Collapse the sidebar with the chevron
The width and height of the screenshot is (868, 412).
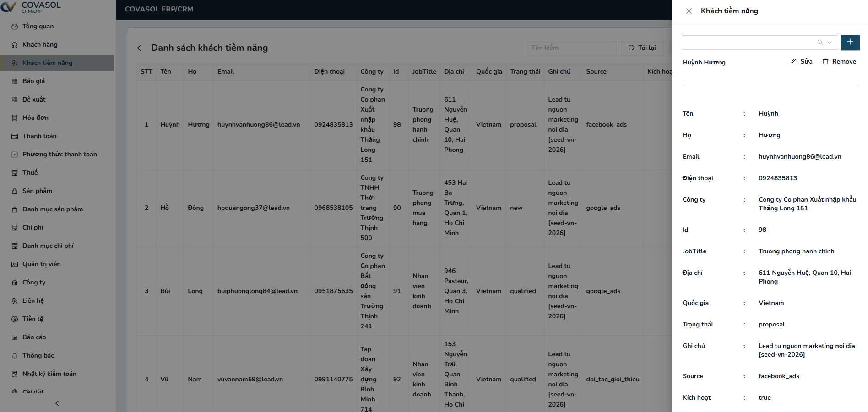click(x=57, y=403)
